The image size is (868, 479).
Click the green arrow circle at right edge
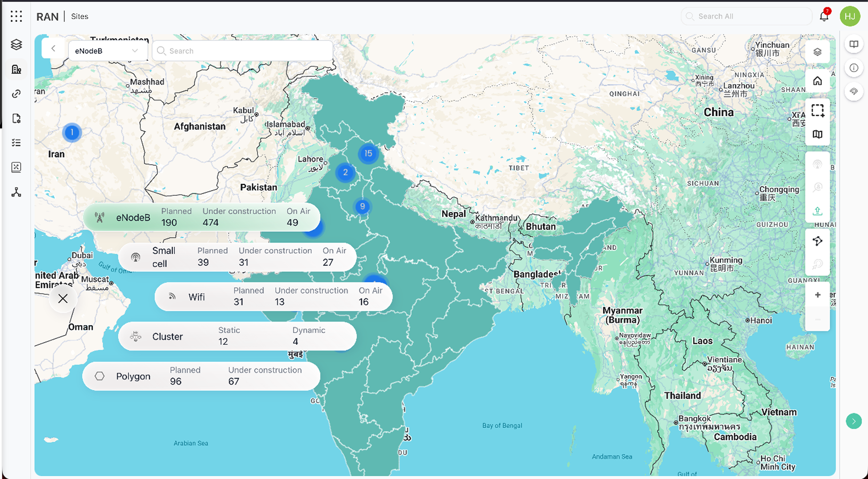[854, 421]
